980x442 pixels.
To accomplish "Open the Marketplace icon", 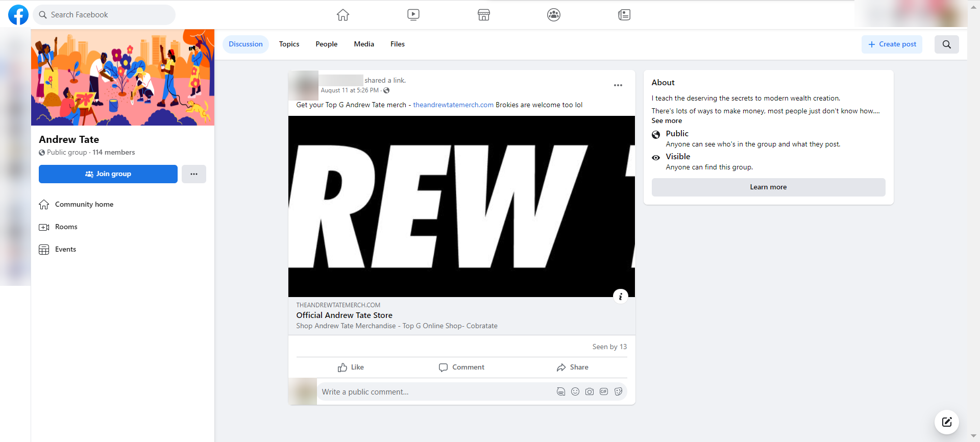I will (x=484, y=15).
